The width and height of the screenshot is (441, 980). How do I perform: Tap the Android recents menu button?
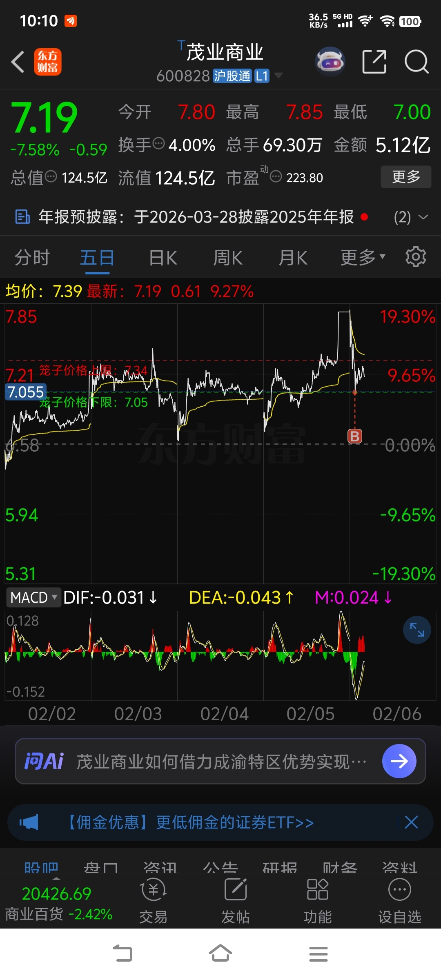[318, 954]
